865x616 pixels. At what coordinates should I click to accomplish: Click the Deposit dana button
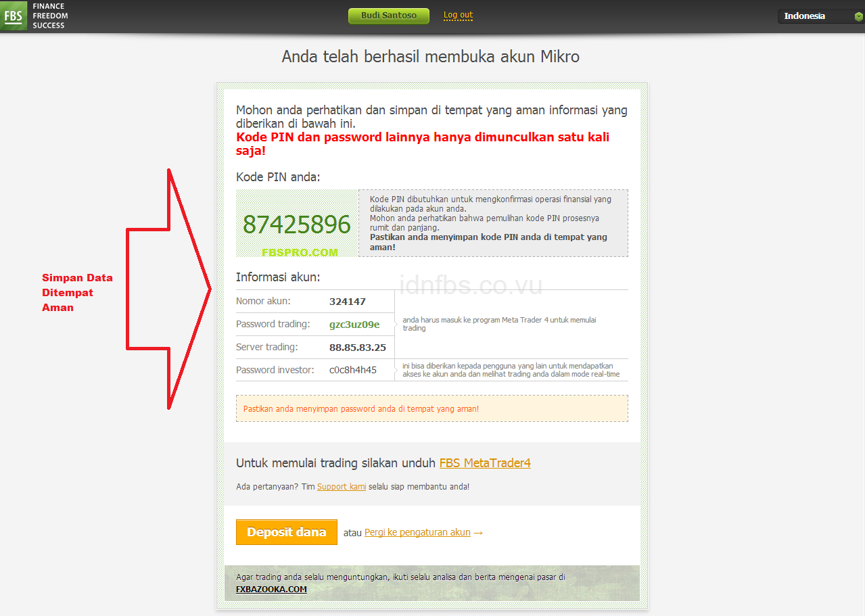tap(287, 532)
